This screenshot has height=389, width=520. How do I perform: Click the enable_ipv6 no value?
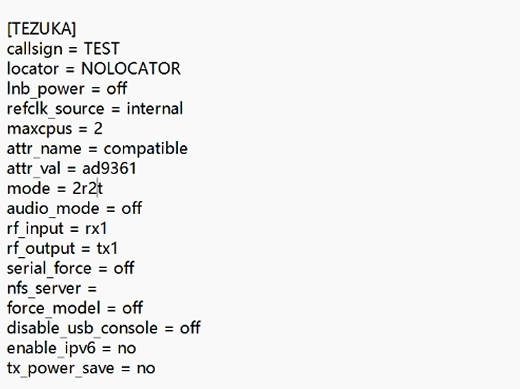(x=127, y=349)
